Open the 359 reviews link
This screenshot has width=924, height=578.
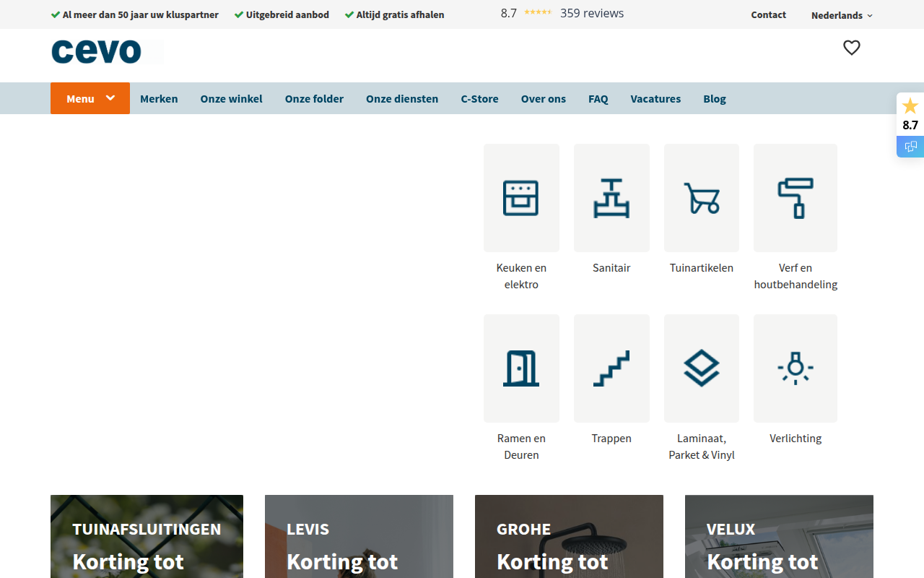[592, 13]
